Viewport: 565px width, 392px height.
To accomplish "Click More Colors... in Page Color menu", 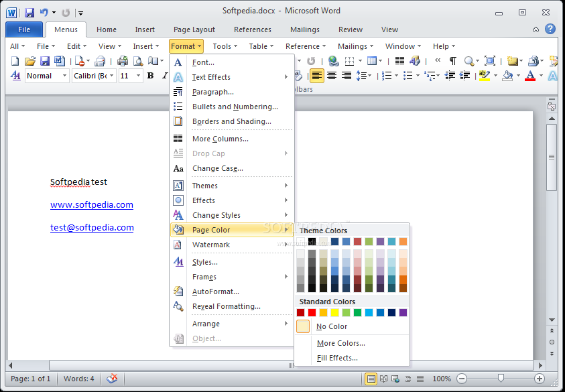I will 352,343.
